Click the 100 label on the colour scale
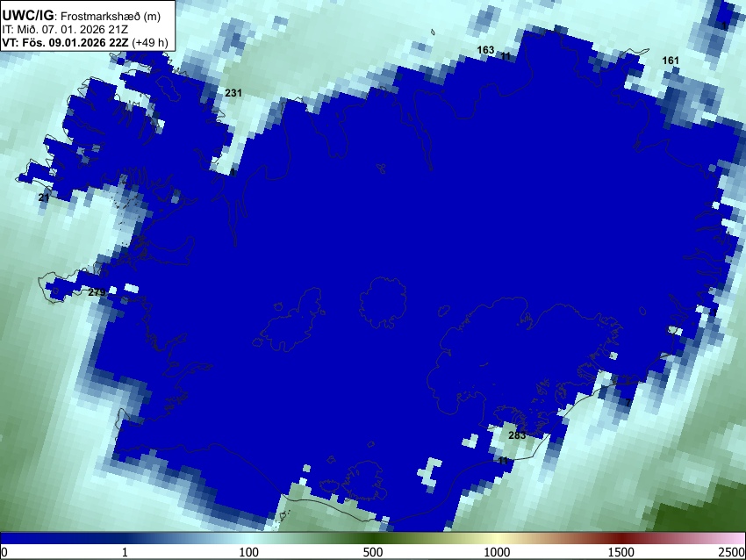 248,552
